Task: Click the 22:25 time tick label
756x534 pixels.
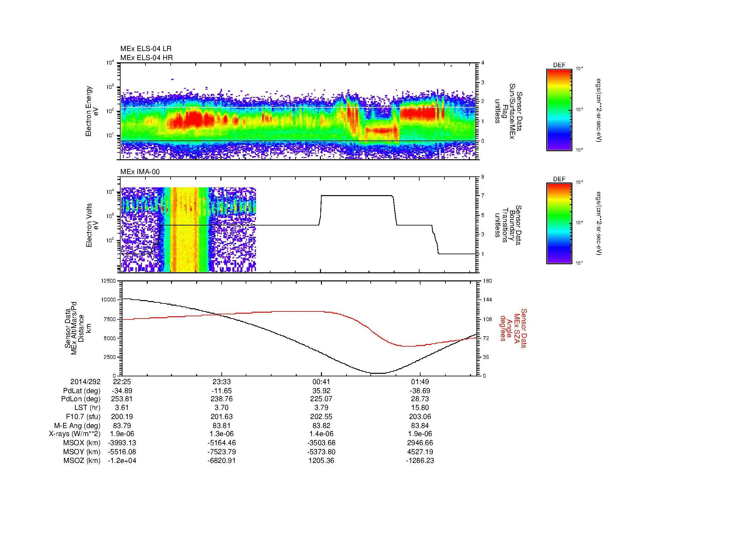Action: pyautogui.click(x=122, y=382)
